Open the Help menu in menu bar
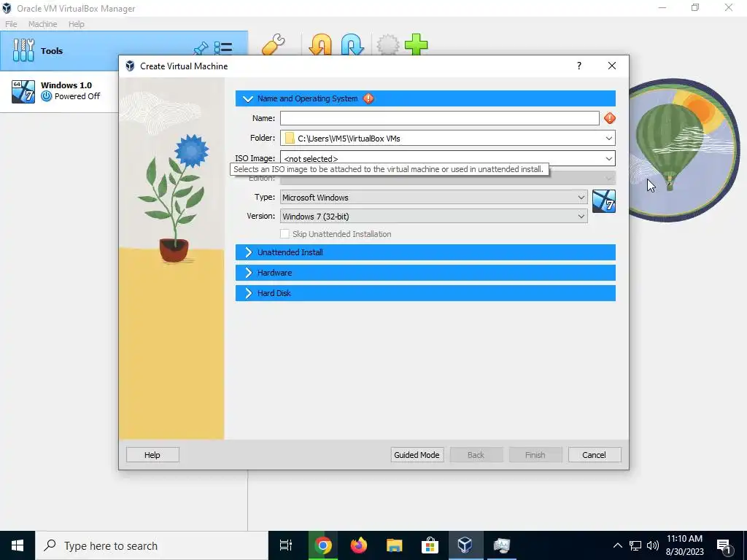The width and height of the screenshot is (747, 560). [76, 24]
